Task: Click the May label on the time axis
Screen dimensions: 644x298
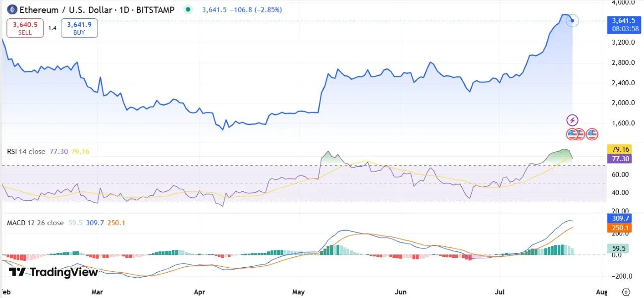Action: click(300, 292)
